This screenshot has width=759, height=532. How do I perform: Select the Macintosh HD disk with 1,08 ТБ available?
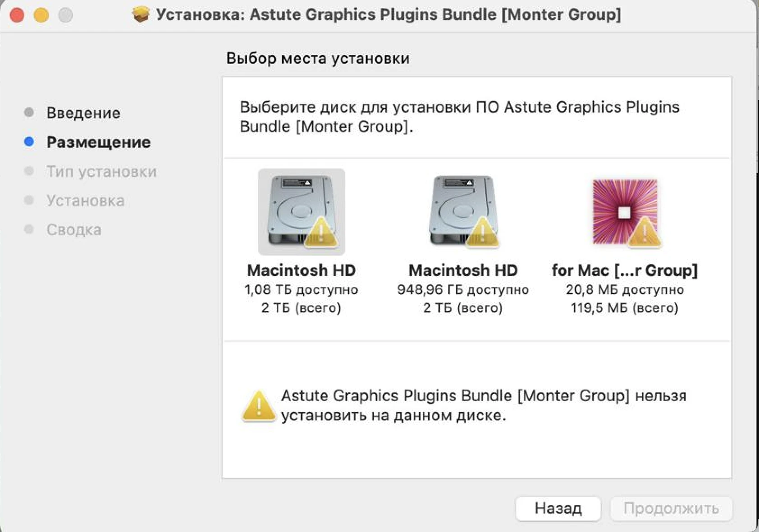pos(302,212)
